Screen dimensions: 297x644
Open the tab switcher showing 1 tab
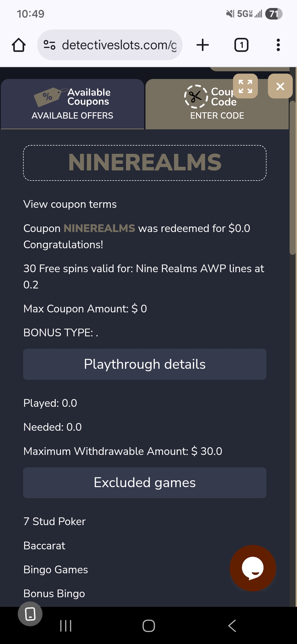point(241,45)
